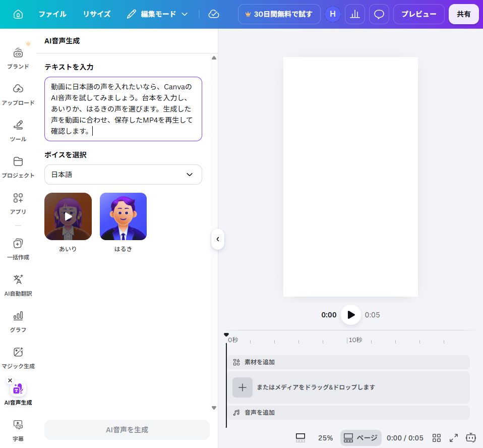Click 30日間無料で試す button
Image resolution: width=483 pixels, height=448 pixels.
(x=279, y=14)
